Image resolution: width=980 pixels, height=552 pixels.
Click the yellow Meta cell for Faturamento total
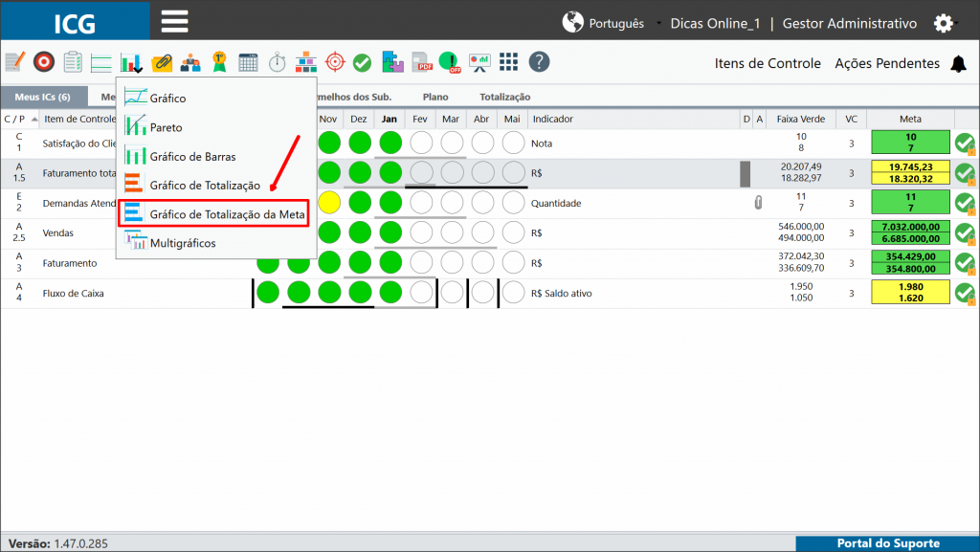pos(910,173)
